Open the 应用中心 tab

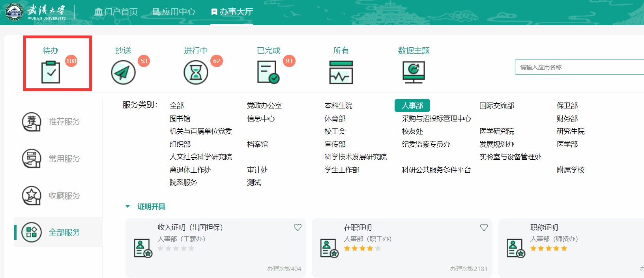(174, 12)
